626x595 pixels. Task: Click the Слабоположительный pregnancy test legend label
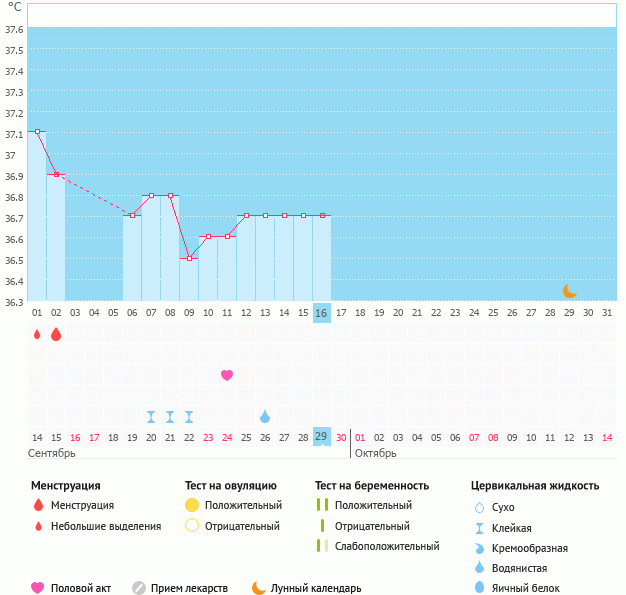(x=389, y=546)
